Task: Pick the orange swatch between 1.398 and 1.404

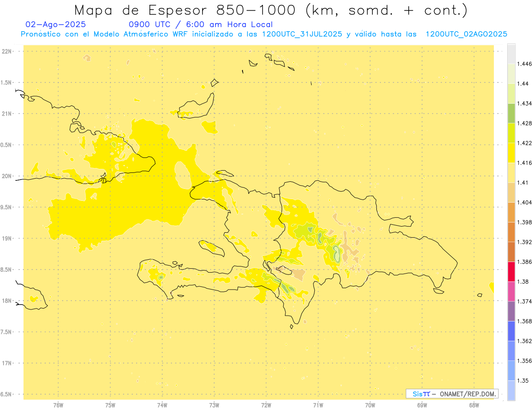Action: [511, 212]
